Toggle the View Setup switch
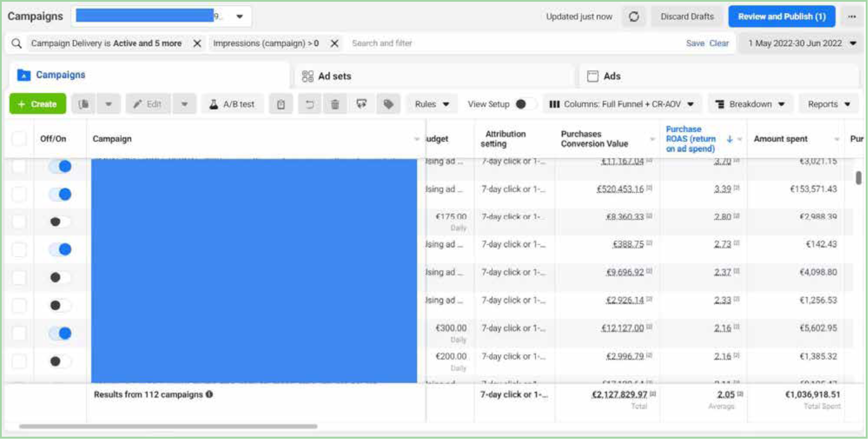This screenshot has width=868, height=439. 525,105
